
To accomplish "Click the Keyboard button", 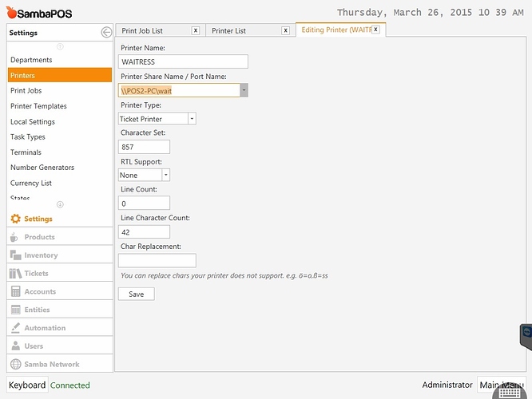I will (x=27, y=385).
